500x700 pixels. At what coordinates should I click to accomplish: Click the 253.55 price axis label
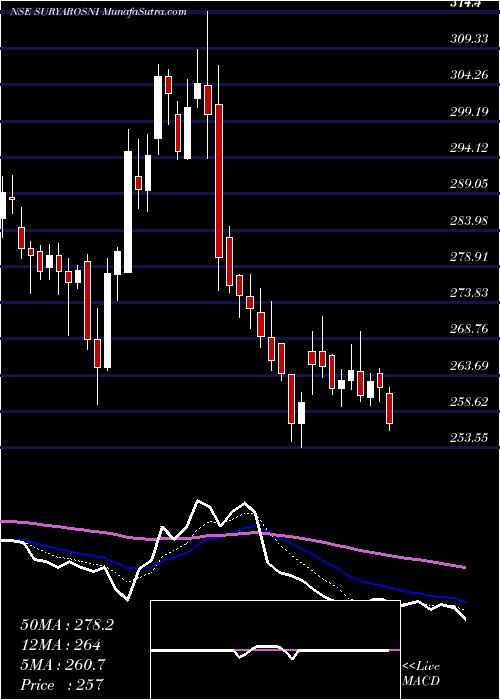click(x=468, y=438)
